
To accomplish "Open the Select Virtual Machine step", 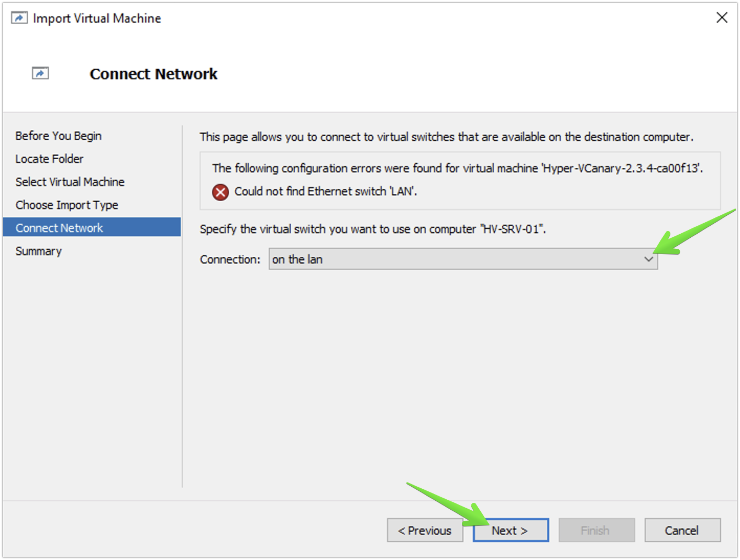I will [x=70, y=182].
